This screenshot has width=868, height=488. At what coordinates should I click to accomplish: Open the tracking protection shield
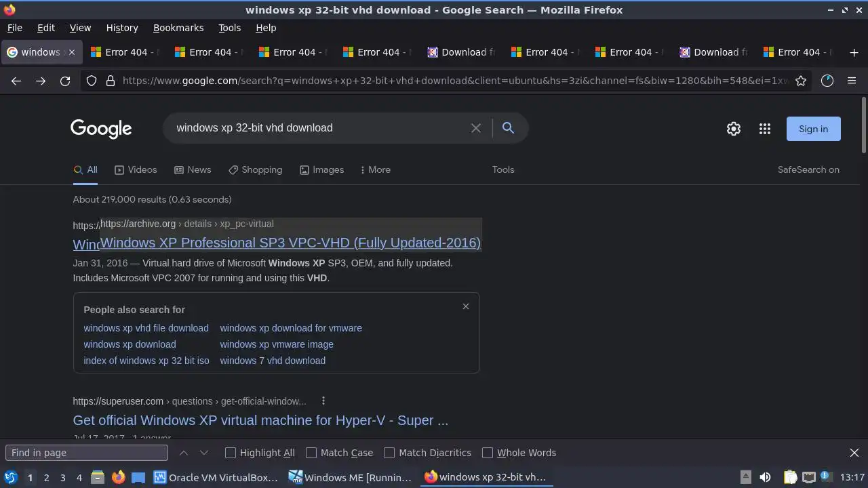(92, 81)
